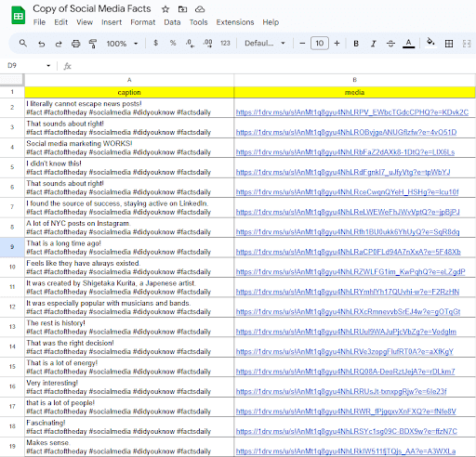The image size is (476, 457).
Task: Open the font family dropdown
Action: pos(265,43)
